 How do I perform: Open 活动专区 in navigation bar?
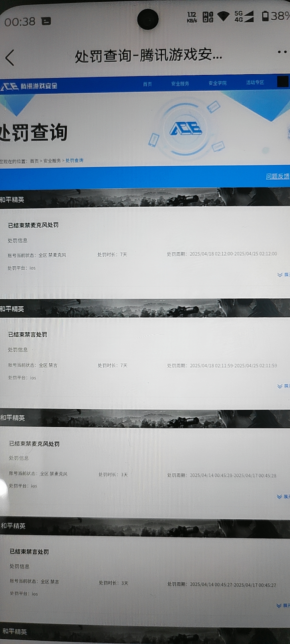tap(255, 83)
